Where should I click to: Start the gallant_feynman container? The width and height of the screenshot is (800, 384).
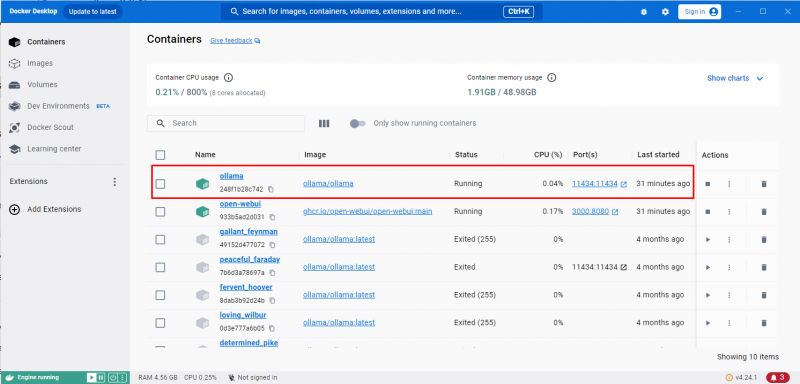[708, 239]
